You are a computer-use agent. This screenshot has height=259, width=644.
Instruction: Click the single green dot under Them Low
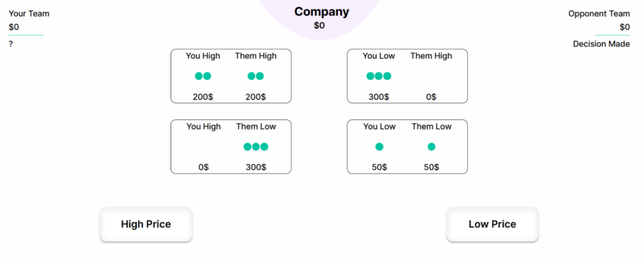(x=431, y=147)
